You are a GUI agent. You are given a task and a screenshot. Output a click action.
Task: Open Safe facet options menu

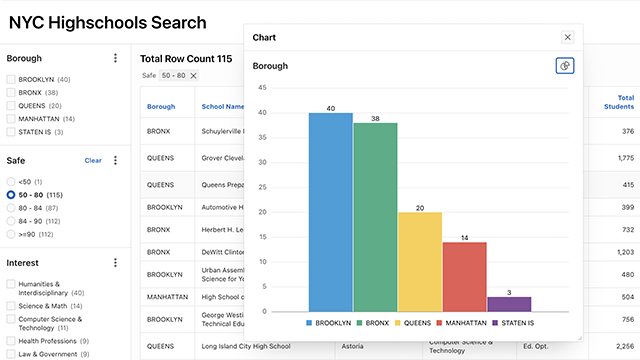click(116, 160)
